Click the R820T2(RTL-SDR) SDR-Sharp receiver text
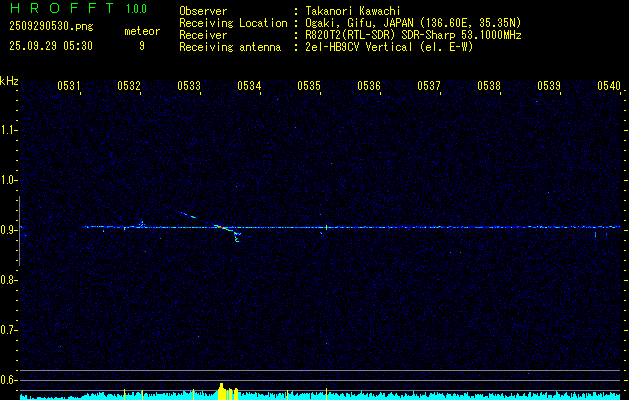 tap(413, 35)
